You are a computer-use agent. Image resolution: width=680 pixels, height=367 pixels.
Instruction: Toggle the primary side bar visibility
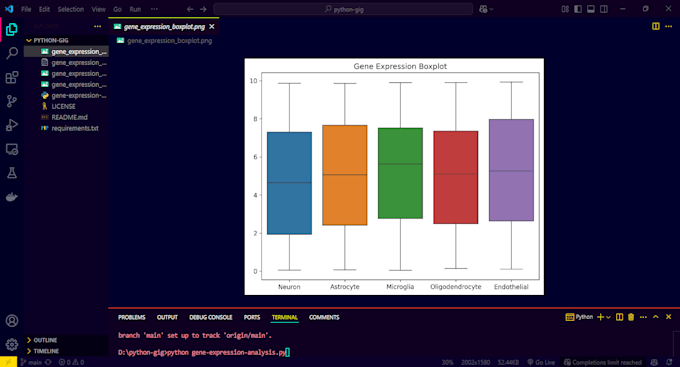[x=578, y=9]
